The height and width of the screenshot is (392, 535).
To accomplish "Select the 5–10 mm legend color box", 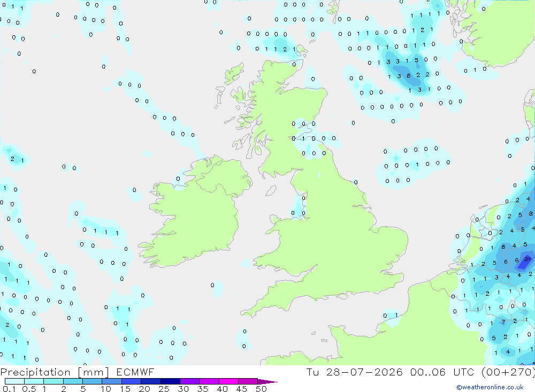I will click(92, 381).
